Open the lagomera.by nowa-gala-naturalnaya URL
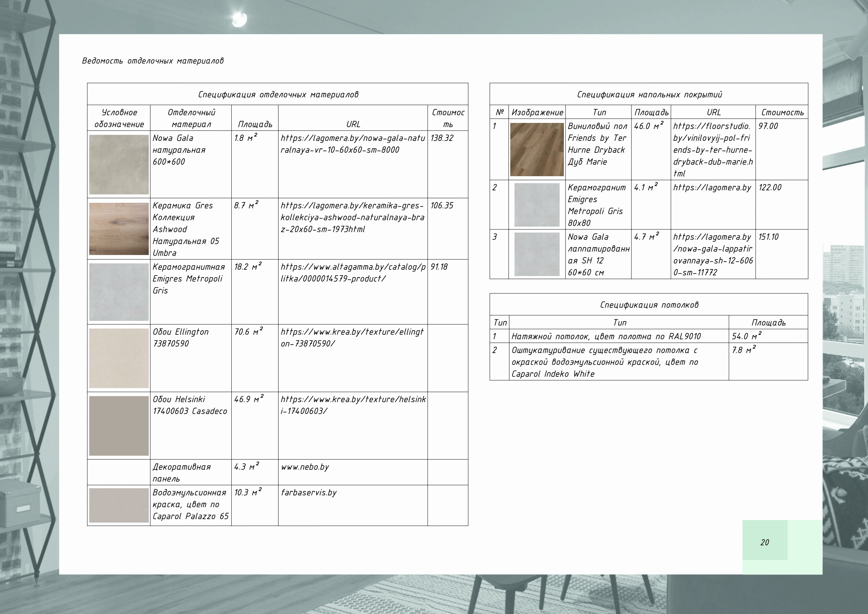 (353, 144)
